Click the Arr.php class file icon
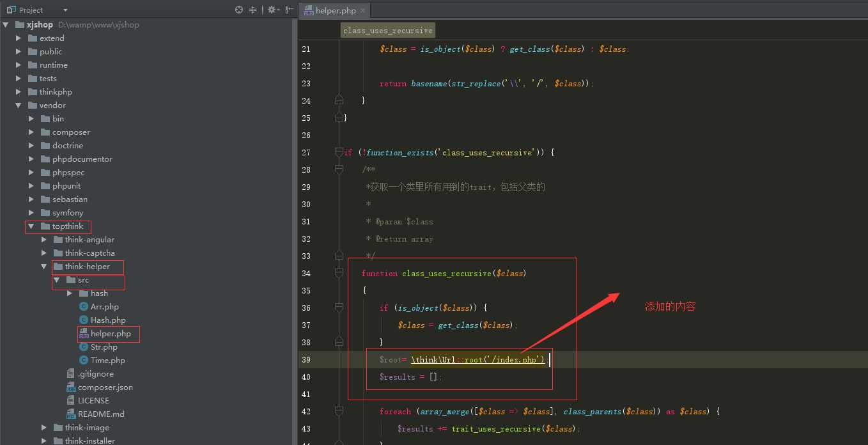868x445 pixels. tap(84, 307)
